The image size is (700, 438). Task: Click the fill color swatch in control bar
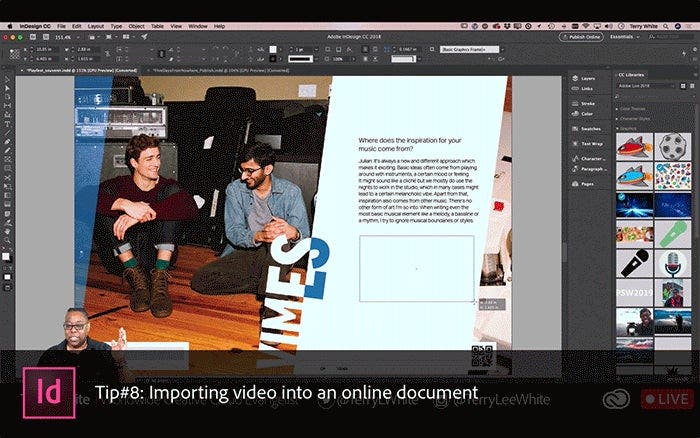273,47
